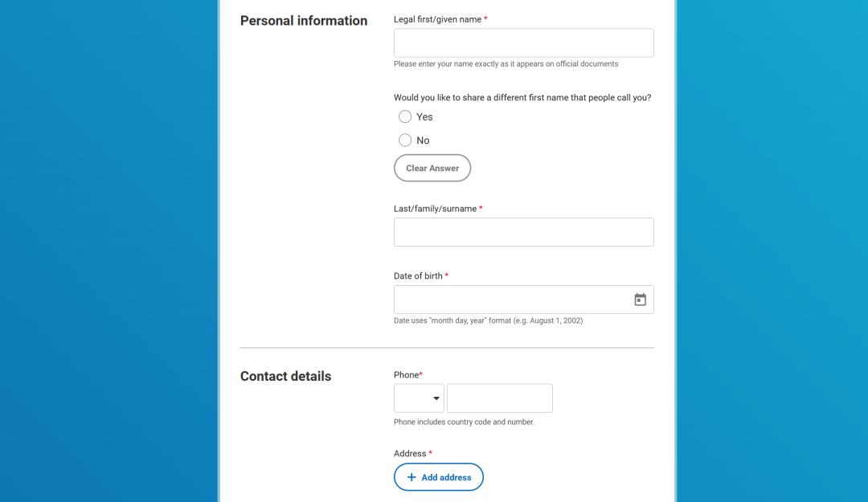Focus the Legal first/given name field

(x=524, y=43)
